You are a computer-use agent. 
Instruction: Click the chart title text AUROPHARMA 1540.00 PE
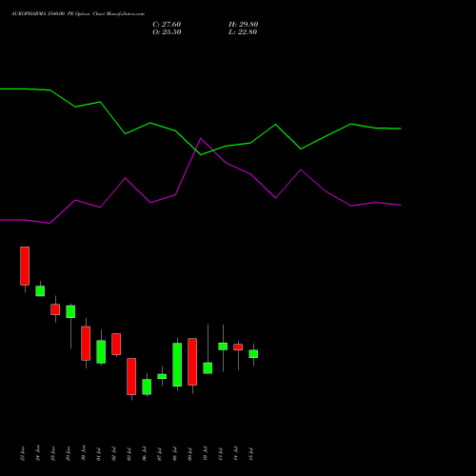tap(42, 14)
